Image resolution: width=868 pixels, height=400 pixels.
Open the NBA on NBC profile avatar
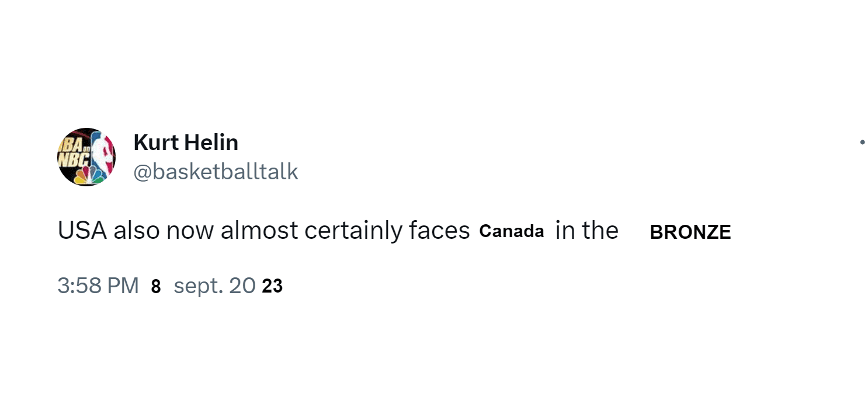pos(86,157)
